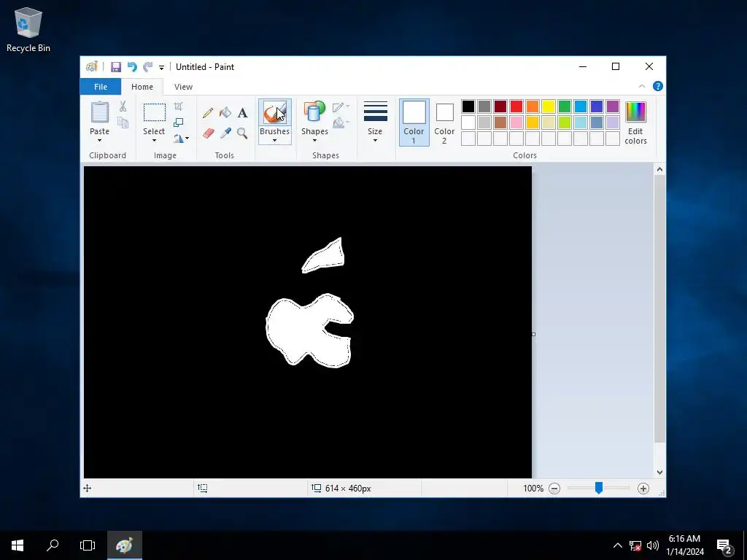
Task: Open Task View on the taskbar
Action: 88,545
